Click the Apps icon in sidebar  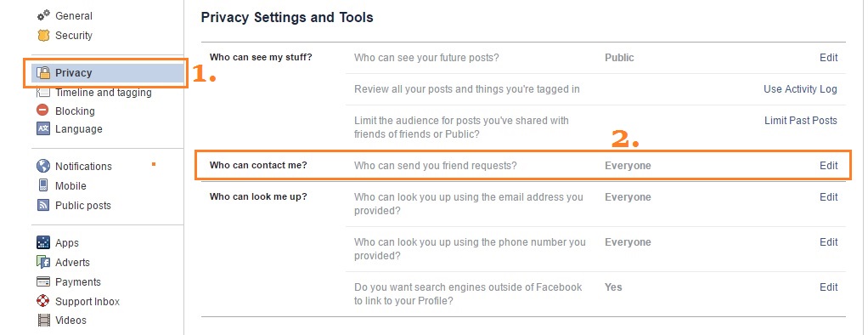(x=43, y=242)
